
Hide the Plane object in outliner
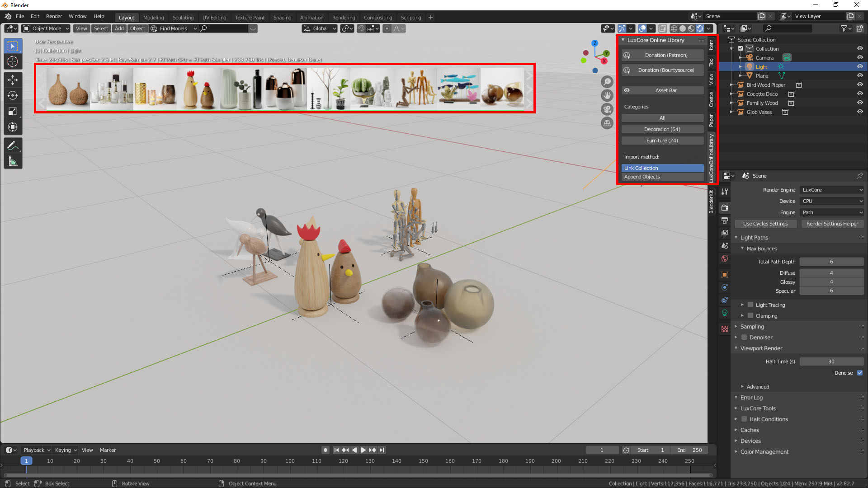(860, 75)
